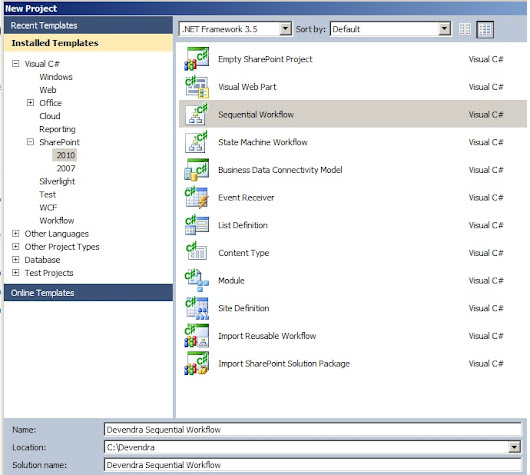Open the .NET Framework version dropdown
Screen dimensions: 530x475
285,29
